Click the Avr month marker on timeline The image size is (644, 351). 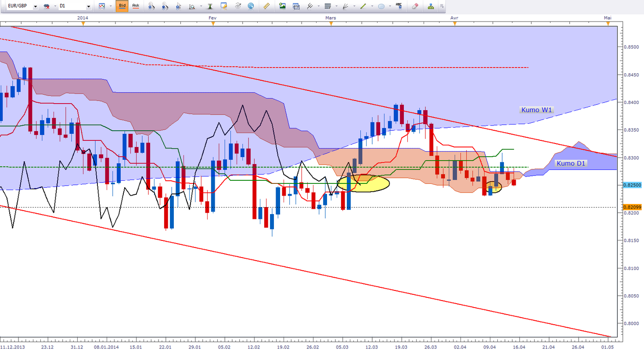pyautogui.click(x=455, y=18)
